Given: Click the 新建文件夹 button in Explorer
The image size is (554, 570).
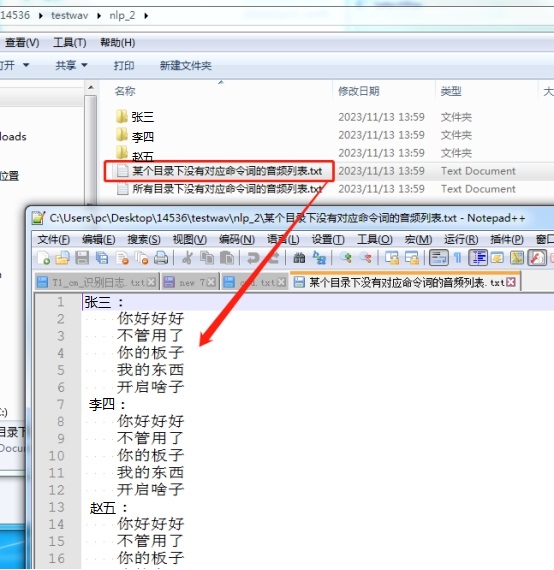Looking at the screenshot, I should pyautogui.click(x=185, y=65).
